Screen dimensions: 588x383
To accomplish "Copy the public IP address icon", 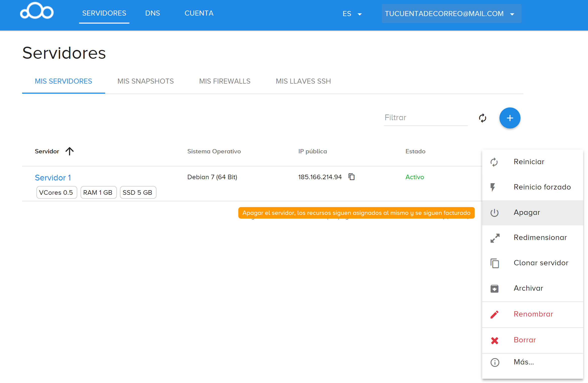I will point(352,177).
